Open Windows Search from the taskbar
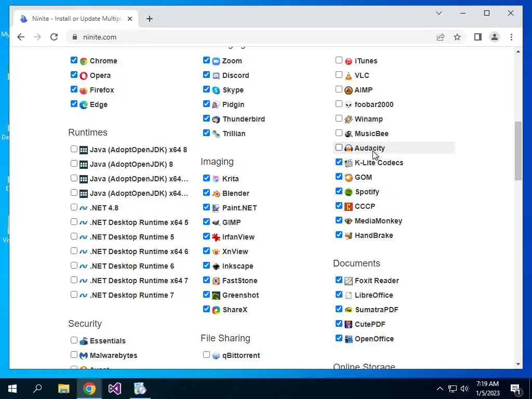Screen dimensions: 532x399 click(37, 389)
